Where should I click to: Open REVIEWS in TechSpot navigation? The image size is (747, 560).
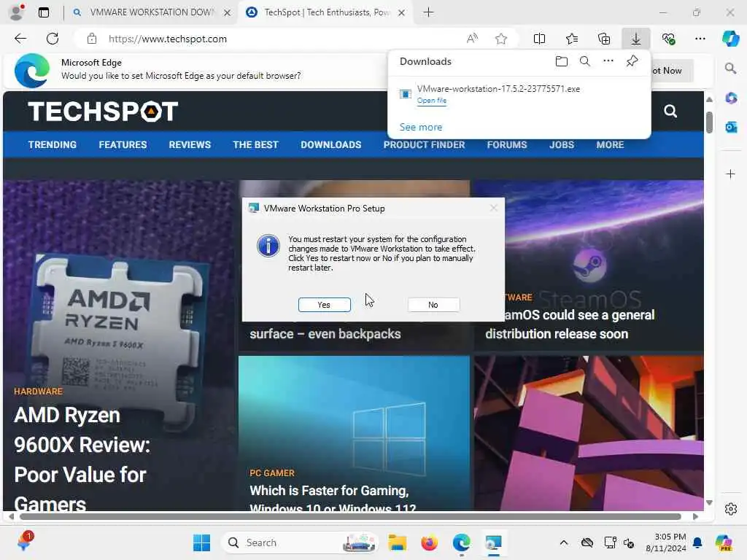coord(190,145)
